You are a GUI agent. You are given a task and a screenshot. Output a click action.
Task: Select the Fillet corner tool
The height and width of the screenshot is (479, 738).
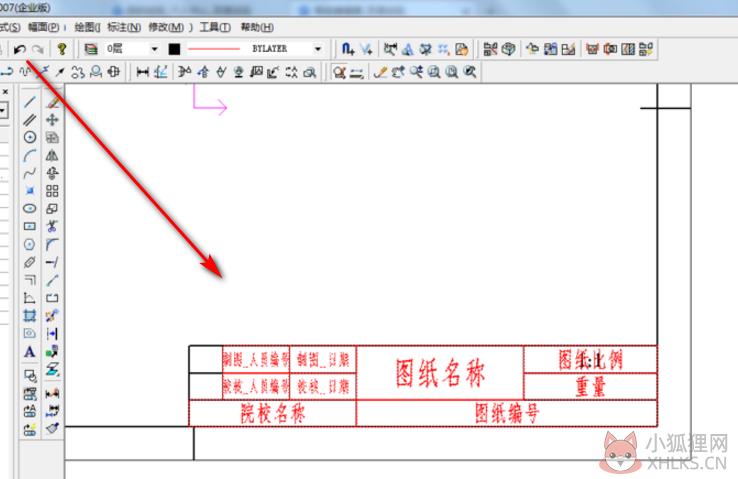pyautogui.click(x=52, y=244)
